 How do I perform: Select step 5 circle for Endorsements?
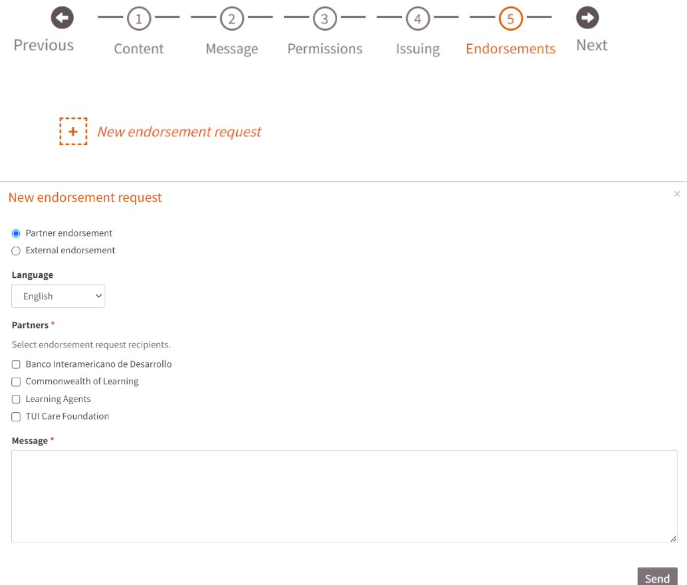510,19
